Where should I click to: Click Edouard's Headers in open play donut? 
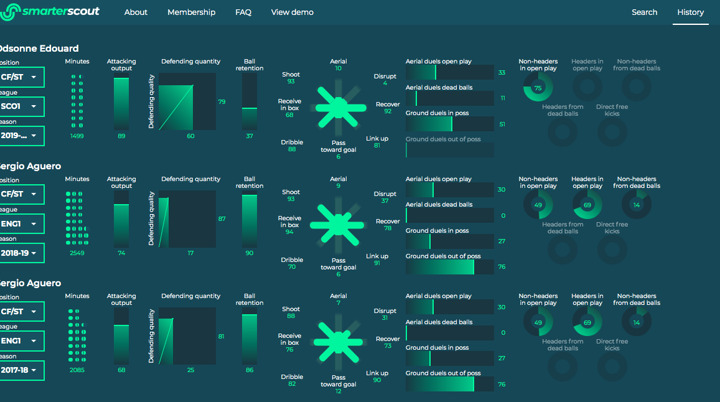(x=587, y=86)
